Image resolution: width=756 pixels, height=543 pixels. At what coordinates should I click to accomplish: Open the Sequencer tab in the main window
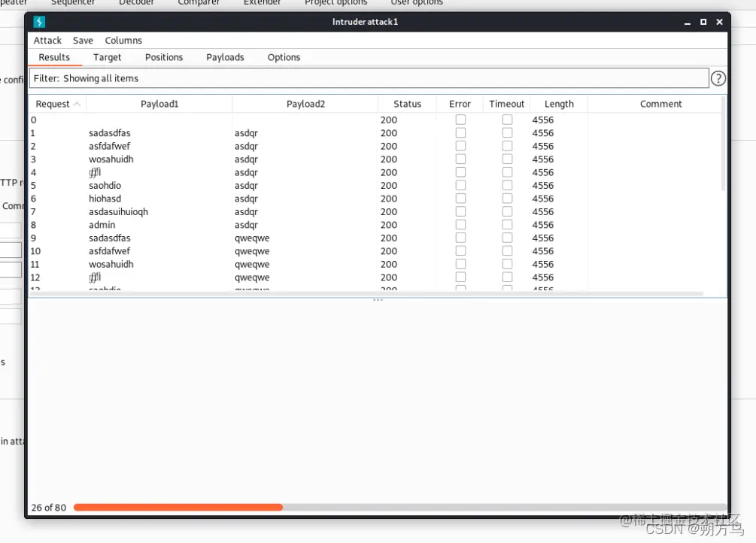point(73,3)
